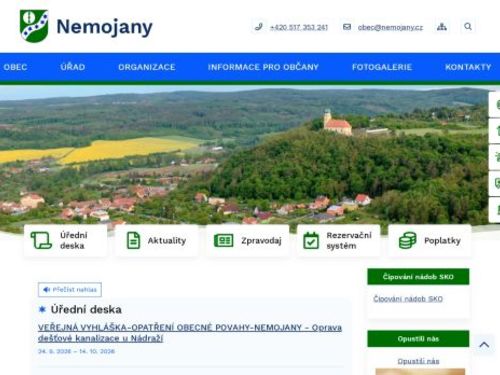This screenshot has width=500, height=375.
Task: Click the Čipování nádob SKO green header
Action: click(418, 277)
